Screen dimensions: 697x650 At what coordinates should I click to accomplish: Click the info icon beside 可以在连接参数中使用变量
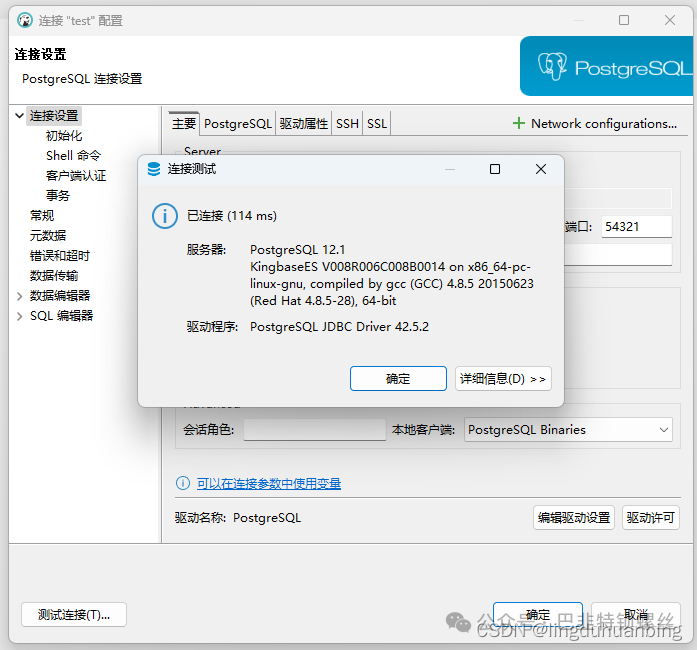pos(183,483)
